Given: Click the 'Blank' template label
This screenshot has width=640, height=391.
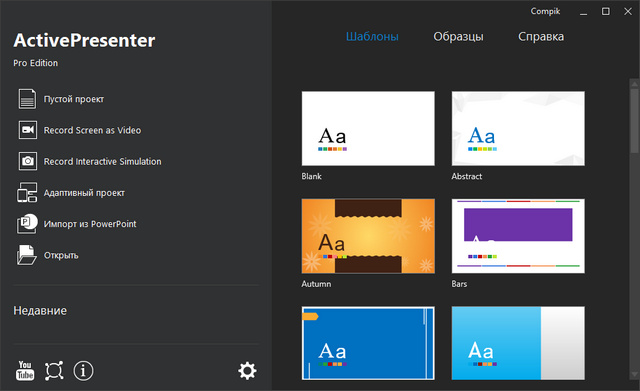Looking at the screenshot, I should point(311,176).
